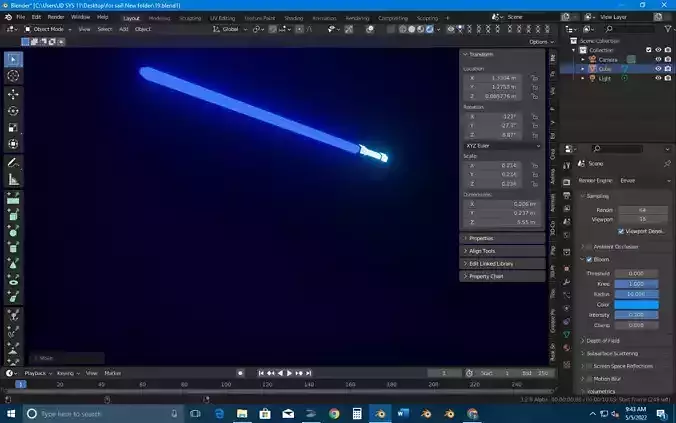
Task: Open the XYZ Euler rotation mode dropdown
Action: [503, 146]
